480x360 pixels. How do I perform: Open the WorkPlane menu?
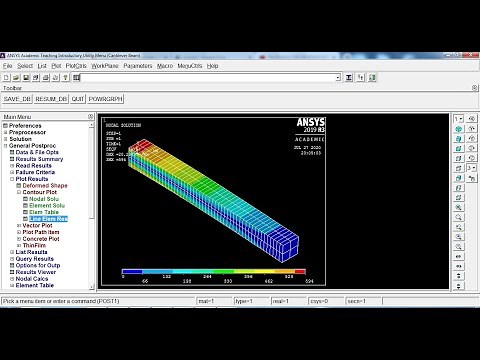(x=105, y=66)
